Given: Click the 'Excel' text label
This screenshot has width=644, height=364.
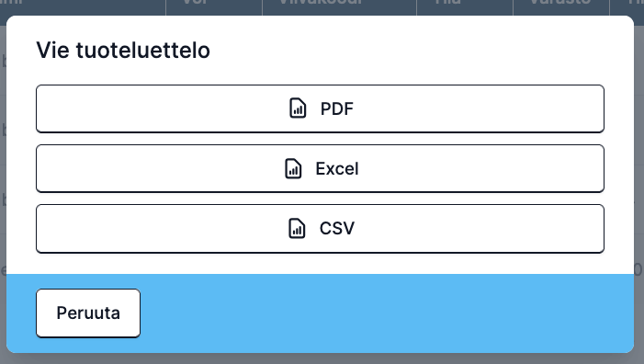Looking at the screenshot, I should pyautogui.click(x=337, y=169).
